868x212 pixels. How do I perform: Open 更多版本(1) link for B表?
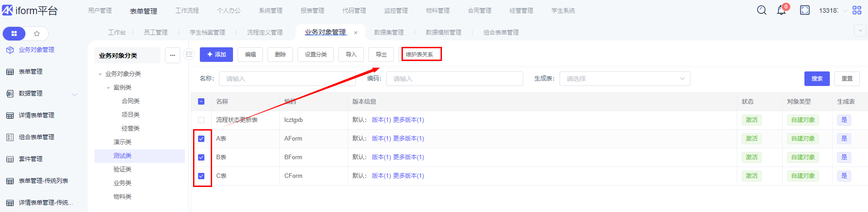pos(408,157)
